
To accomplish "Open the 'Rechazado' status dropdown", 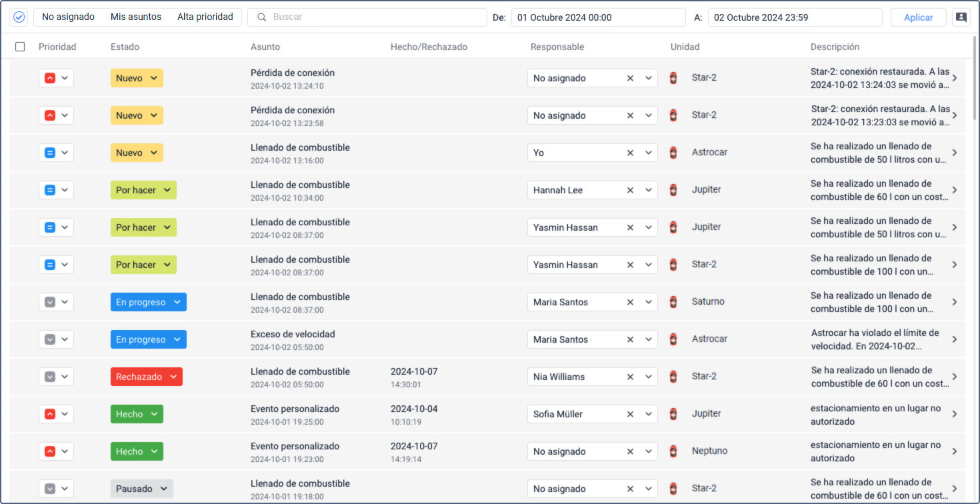I will coord(147,377).
